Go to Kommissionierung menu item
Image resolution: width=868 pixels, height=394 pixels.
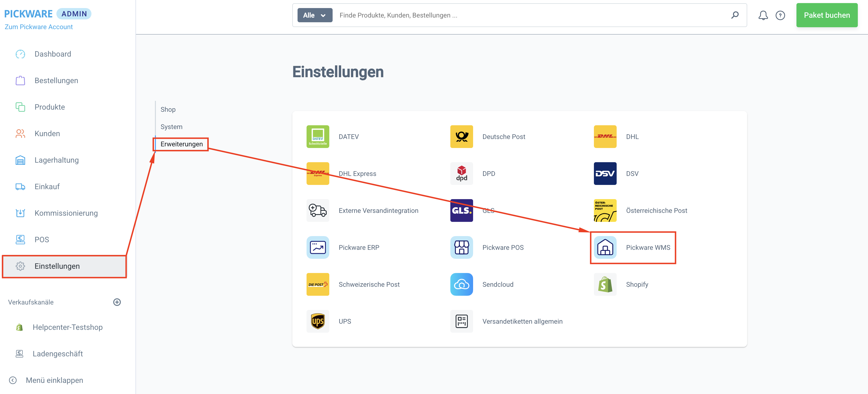click(x=66, y=213)
